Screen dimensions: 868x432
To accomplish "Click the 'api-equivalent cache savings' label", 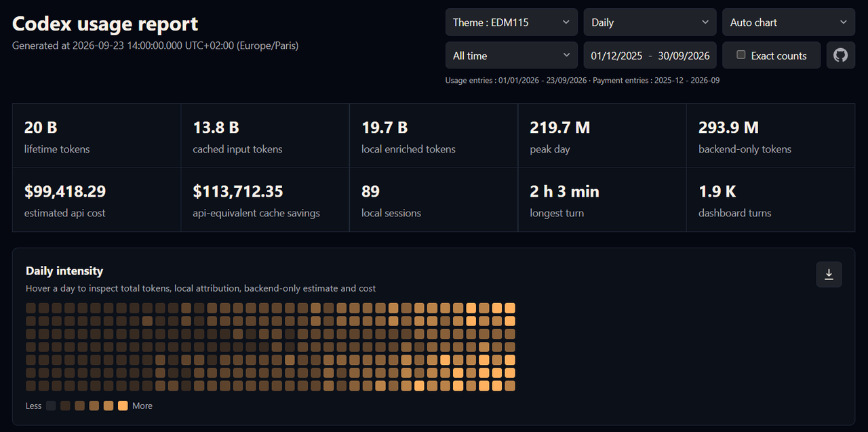I will click(256, 213).
